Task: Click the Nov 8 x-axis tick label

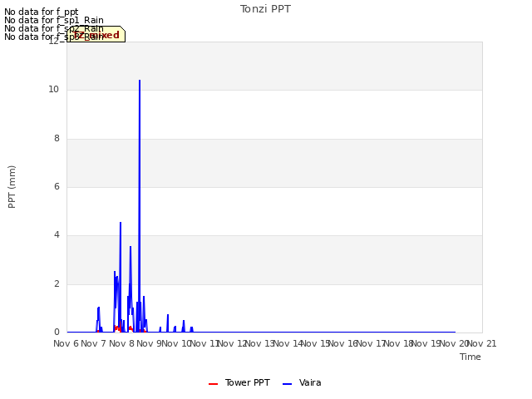Action: coord(122,343)
